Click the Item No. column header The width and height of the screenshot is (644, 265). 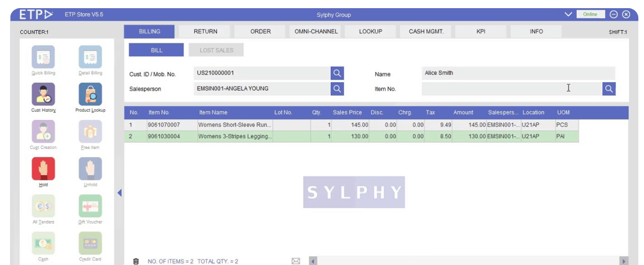click(159, 112)
